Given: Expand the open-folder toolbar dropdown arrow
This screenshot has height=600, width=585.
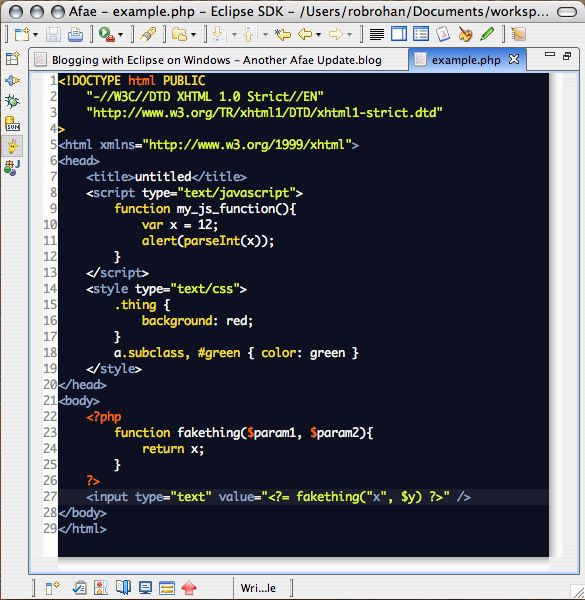Looking at the screenshot, I should pos(194,35).
